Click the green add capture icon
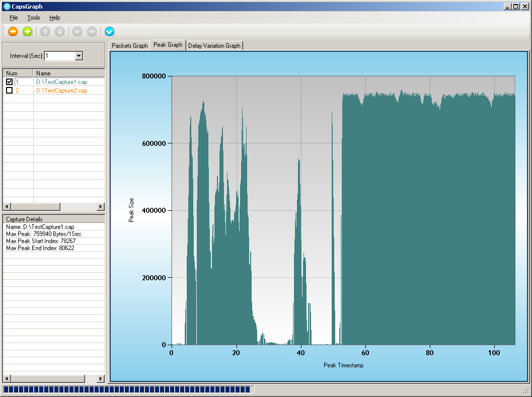The width and height of the screenshot is (532, 397). [28, 32]
